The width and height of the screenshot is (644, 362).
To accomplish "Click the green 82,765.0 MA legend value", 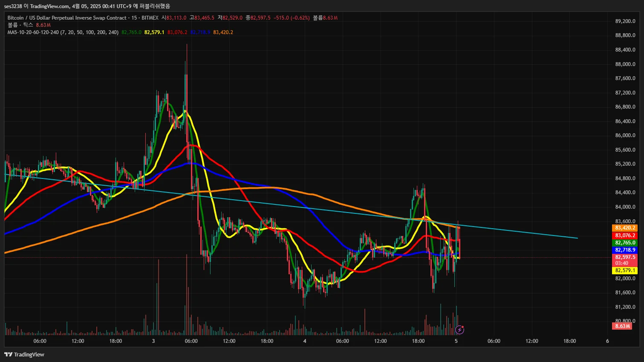I will tap(131, 32).
